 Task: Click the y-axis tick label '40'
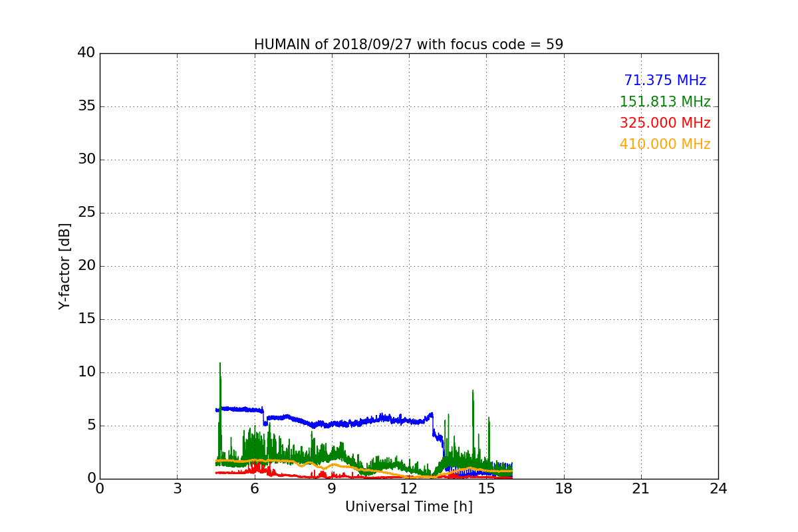(86, 53)
